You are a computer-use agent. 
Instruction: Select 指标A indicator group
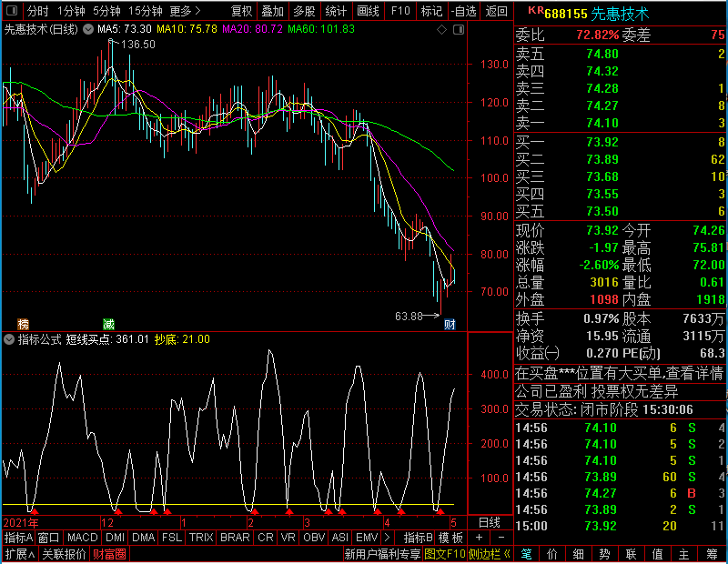point(18,538)
